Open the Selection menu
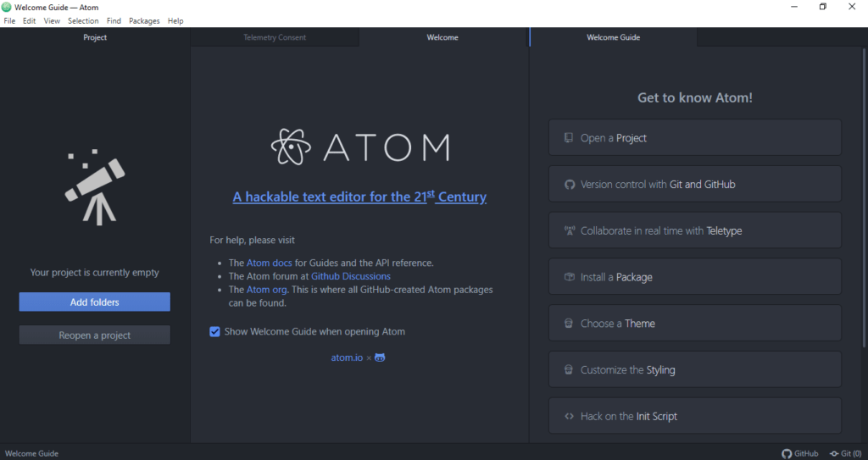The width and height of the screenshot is (868, 460). tap(83, 20)
